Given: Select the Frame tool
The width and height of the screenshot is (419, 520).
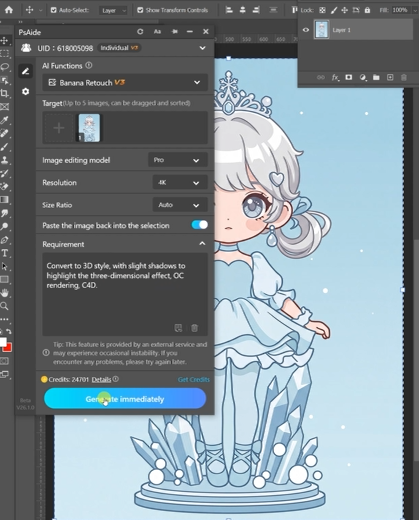Looking at the screenshot, I should pyautogui.click(x=4, y=107).
